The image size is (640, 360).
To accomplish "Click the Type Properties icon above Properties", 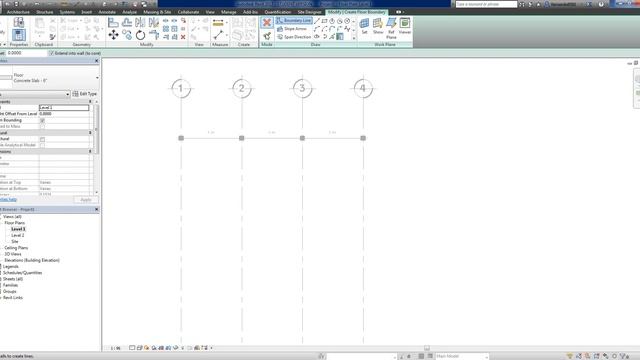I will [x=18, y=22].
